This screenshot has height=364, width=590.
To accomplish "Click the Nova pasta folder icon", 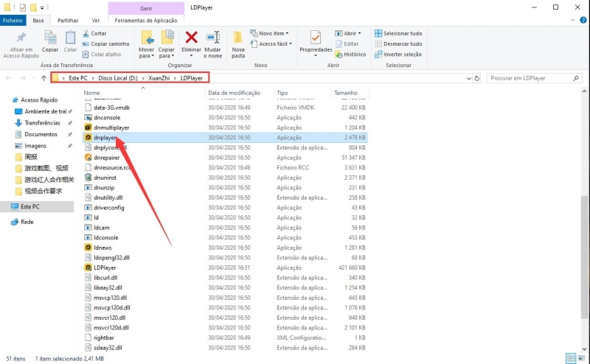I will [238, 38].
